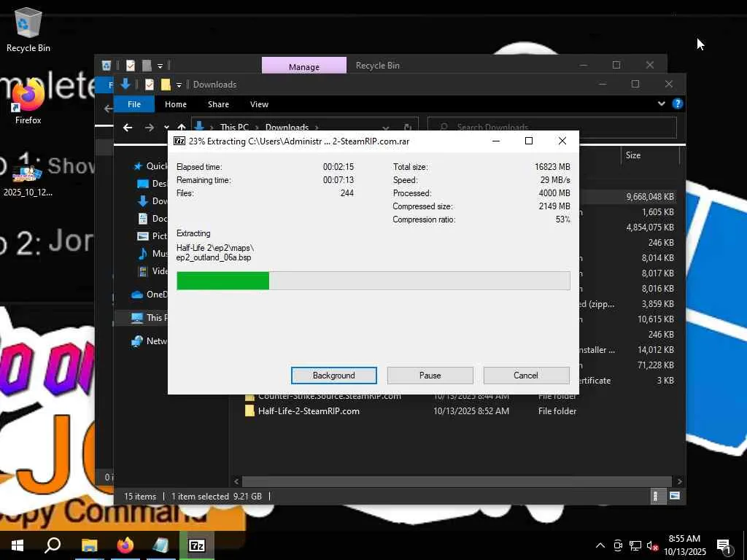
Task: Select Half-Life-2-SteamRIP.com folder
Action: pyautogui.click(x=309, y=411)
